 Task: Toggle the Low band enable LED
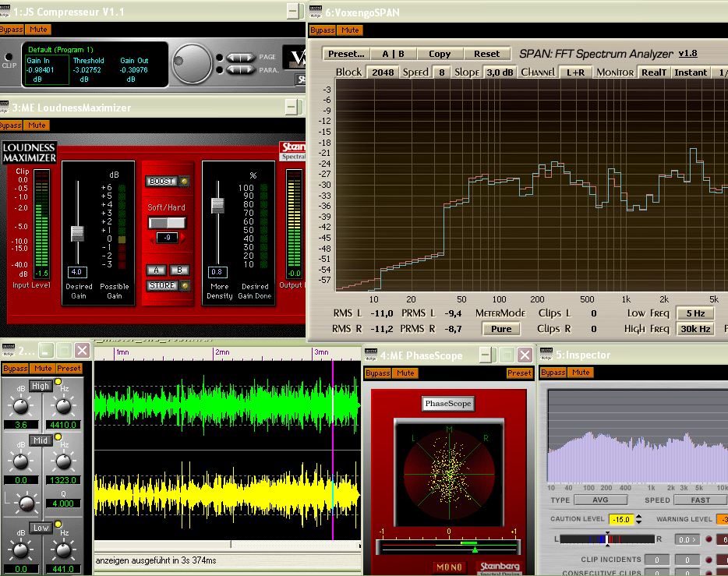[x=58, y=524]
